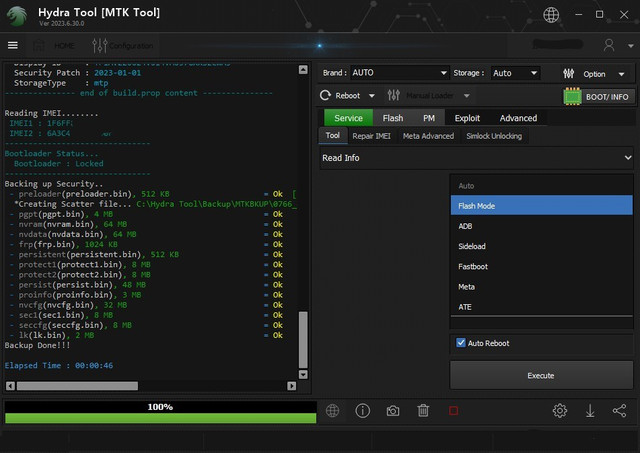Select the Tool sub-tab
This screenshot has width=640, height=453.
tap(333, 135)
